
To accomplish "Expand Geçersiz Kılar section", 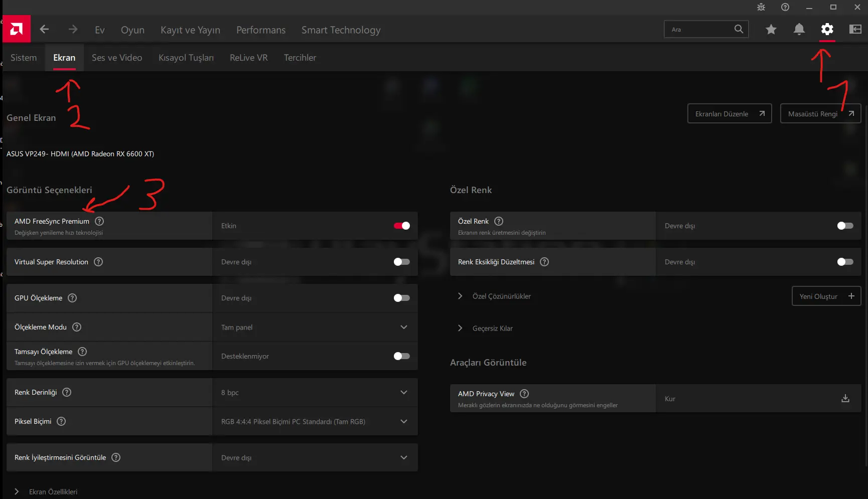I will coord(460,328).
